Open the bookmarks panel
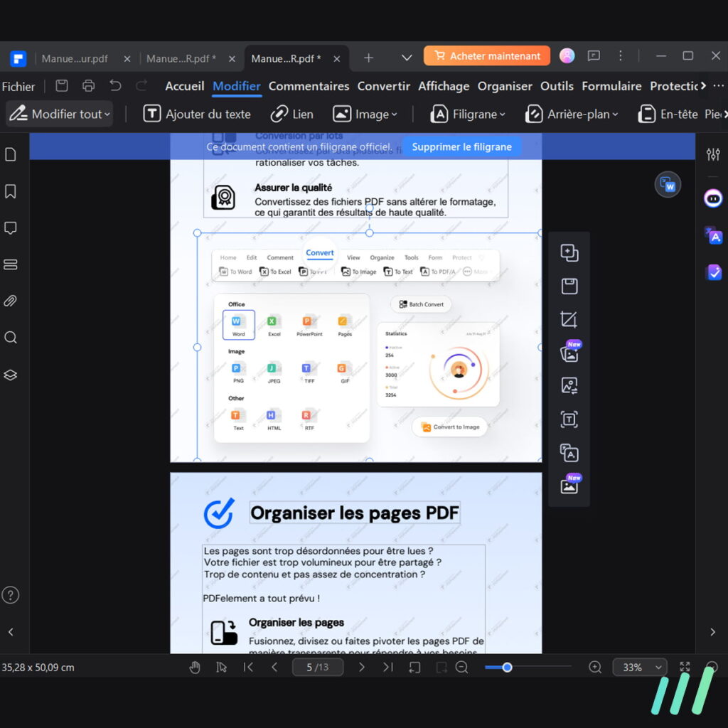 pyautogui.click(x=10, y=191)
